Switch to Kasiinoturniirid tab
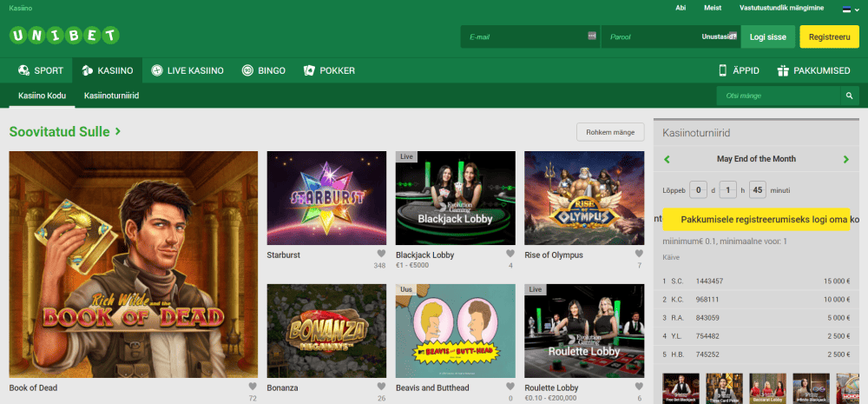Image resolution: width=868 pixels, height=404 pixels. [x=112, y=96]
